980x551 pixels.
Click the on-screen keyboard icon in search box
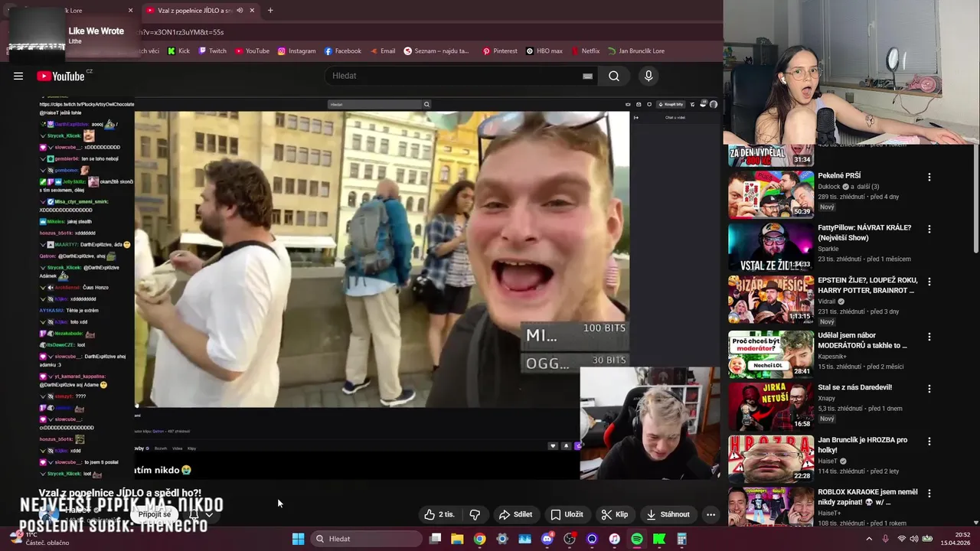pos(587,76)
